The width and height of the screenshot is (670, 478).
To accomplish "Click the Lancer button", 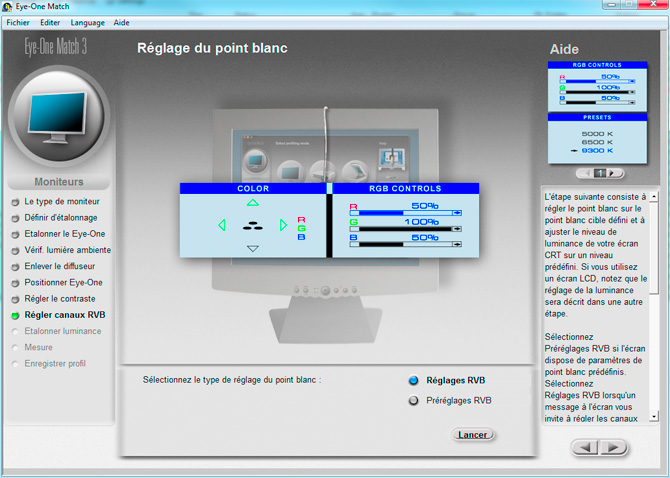I will pos(473,435).
